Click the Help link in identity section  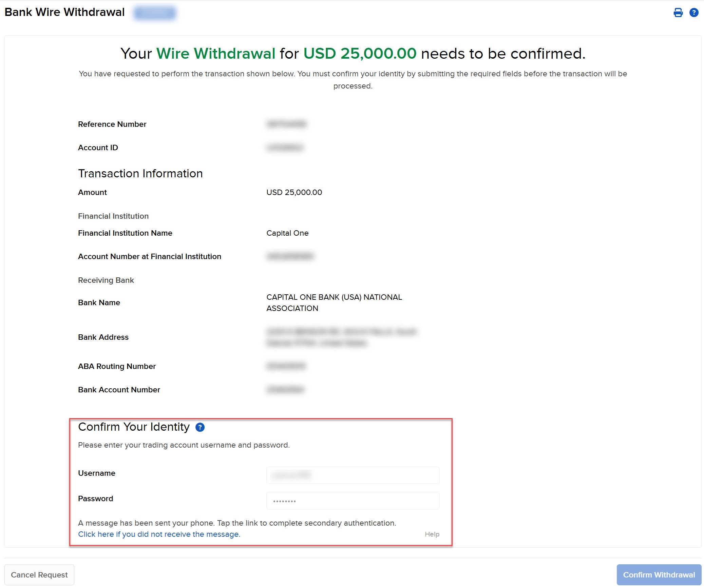pos(433,534)
